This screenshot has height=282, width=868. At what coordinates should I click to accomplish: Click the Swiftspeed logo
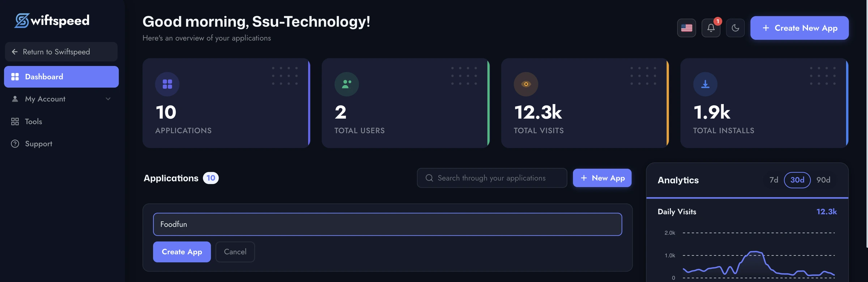(52, 21)
